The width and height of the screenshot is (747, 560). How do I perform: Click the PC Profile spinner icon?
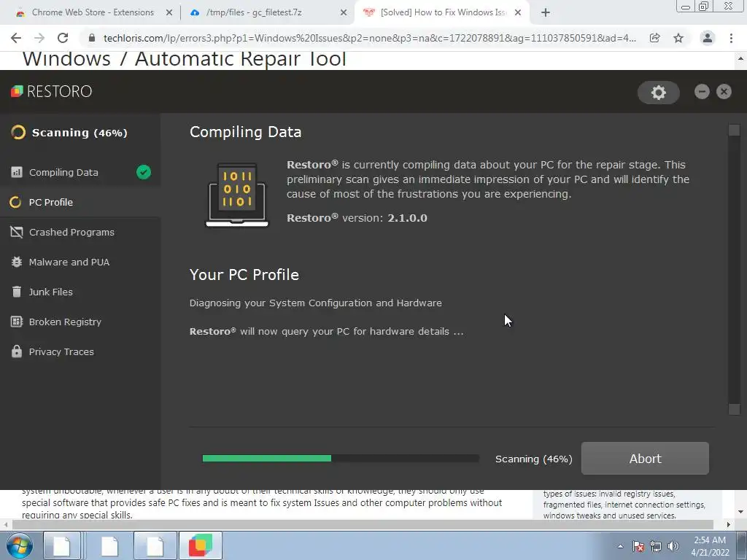pyautogui.click(x=15, y=203)
